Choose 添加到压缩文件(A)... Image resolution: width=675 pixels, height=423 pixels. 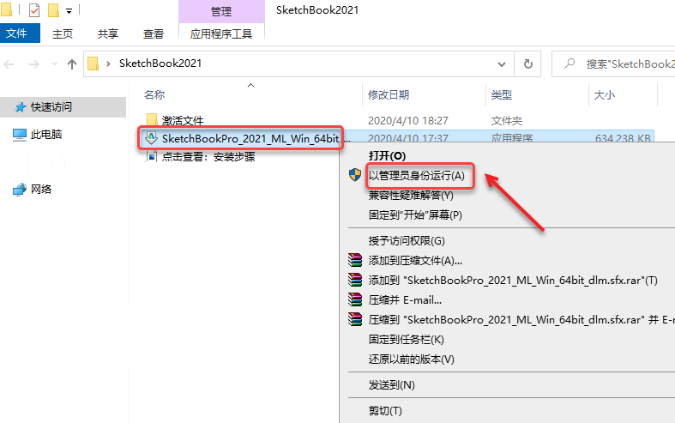[x=415, y=261]
